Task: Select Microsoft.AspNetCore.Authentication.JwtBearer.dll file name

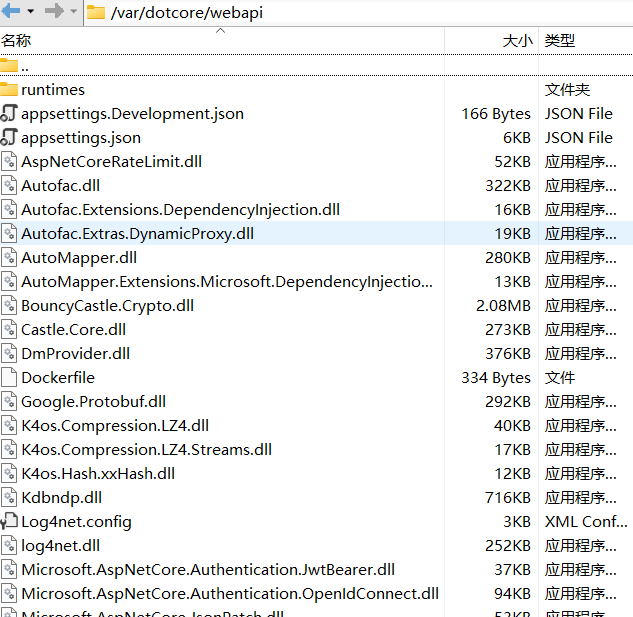Action: (x=208, y=570)
